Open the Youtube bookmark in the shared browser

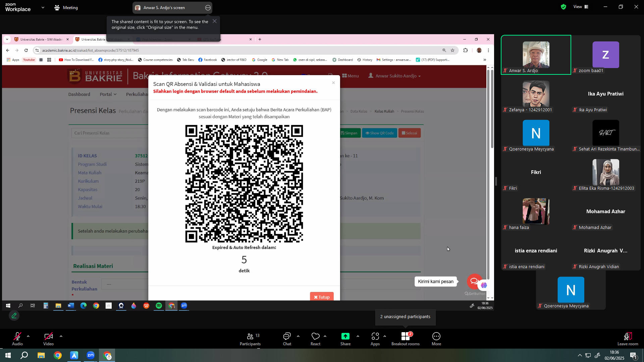pyautogui.click(x=29, y=60)
